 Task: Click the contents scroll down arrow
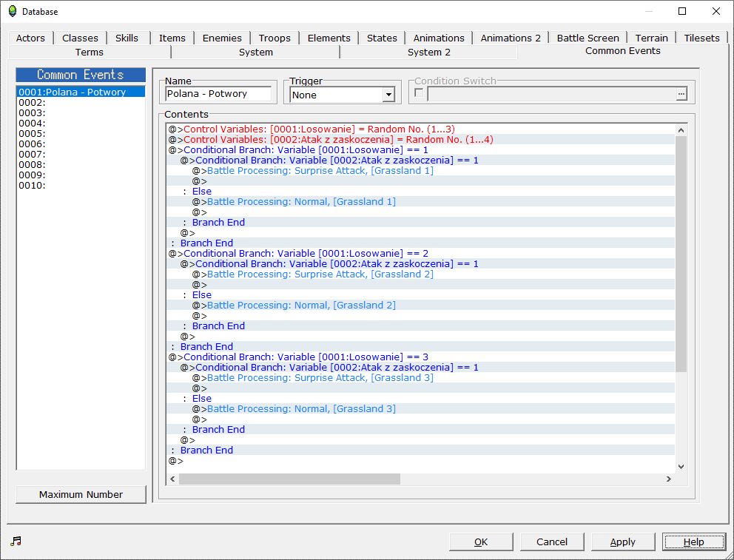(x=681, y=467)
